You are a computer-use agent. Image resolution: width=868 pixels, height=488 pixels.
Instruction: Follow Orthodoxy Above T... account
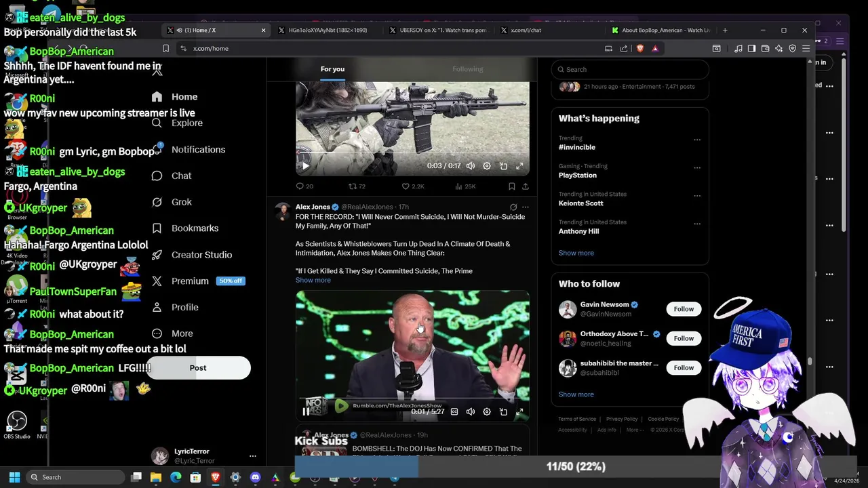684,338
